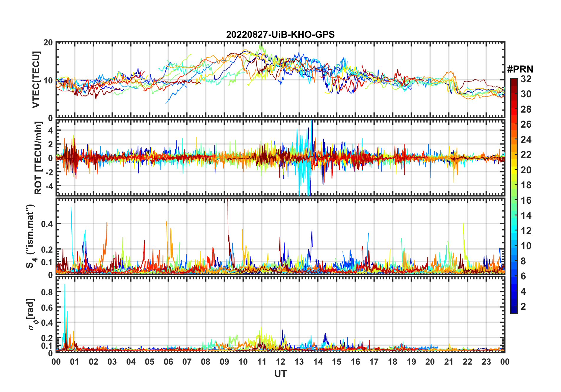The width and height of the screenshot is (561, 392).
Task: Click the UT axis tick label 11
Action: [262, 362]
